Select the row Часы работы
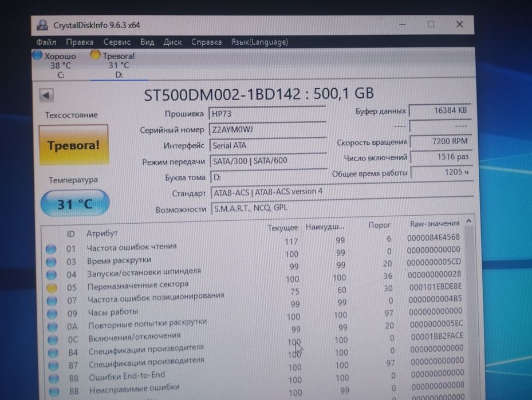The image size is (532, 400). pyautogui.click(x=255, y=308)
